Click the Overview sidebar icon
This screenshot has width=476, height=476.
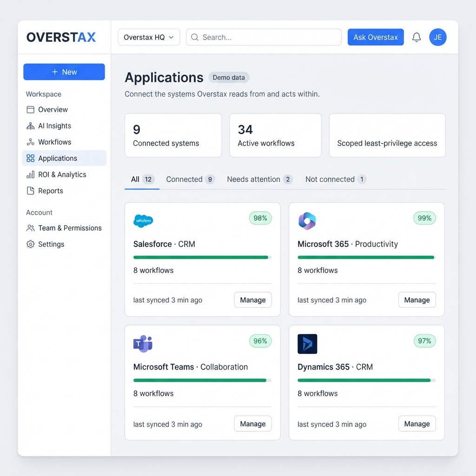(30, 110)
